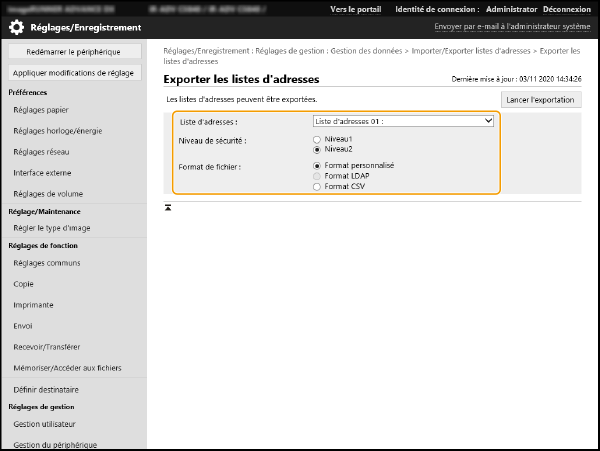Click the gear icon beside Réglages/Enregistrement

17,27
